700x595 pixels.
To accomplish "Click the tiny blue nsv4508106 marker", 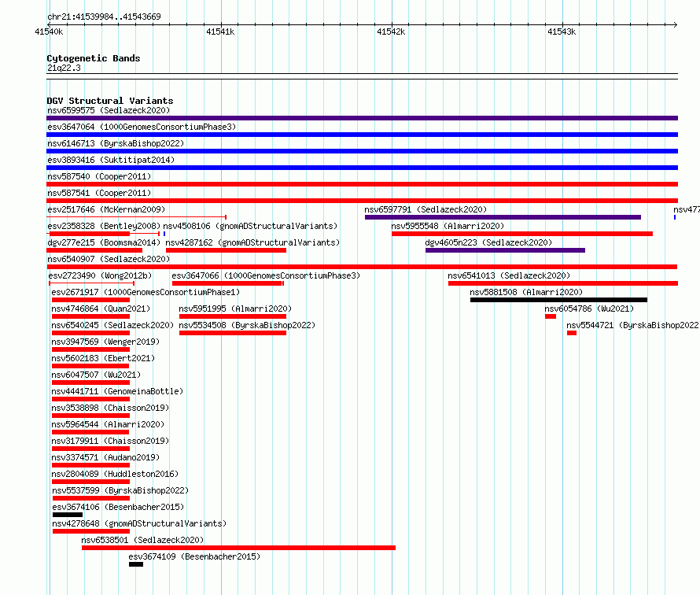I will (164, 234).
